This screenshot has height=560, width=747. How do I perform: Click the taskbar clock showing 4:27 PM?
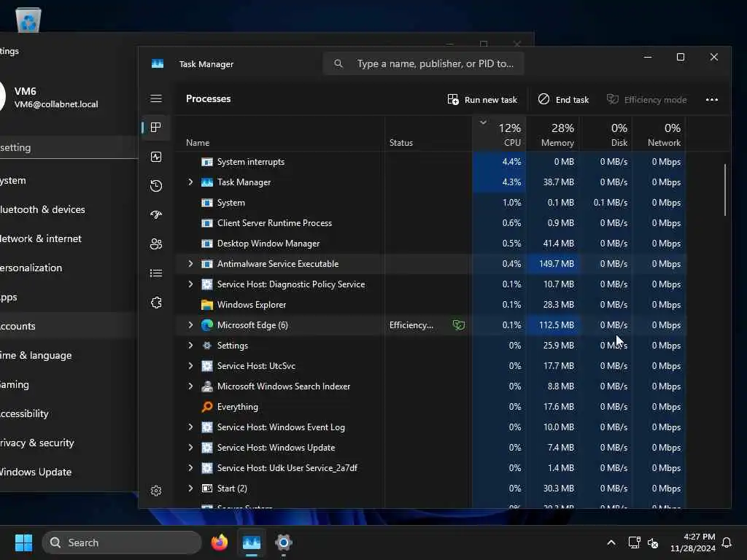[x=693, y=542]
